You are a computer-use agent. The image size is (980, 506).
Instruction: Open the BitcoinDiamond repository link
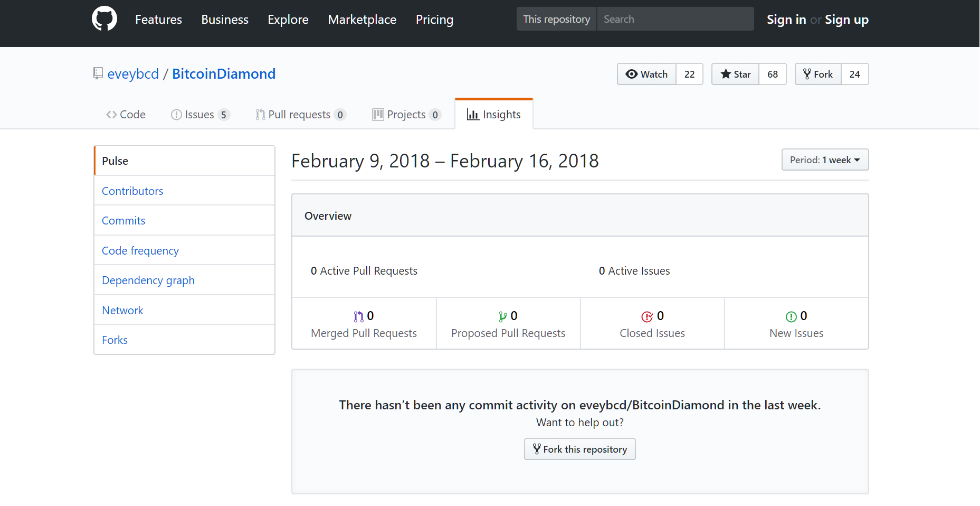click(224, 74)
